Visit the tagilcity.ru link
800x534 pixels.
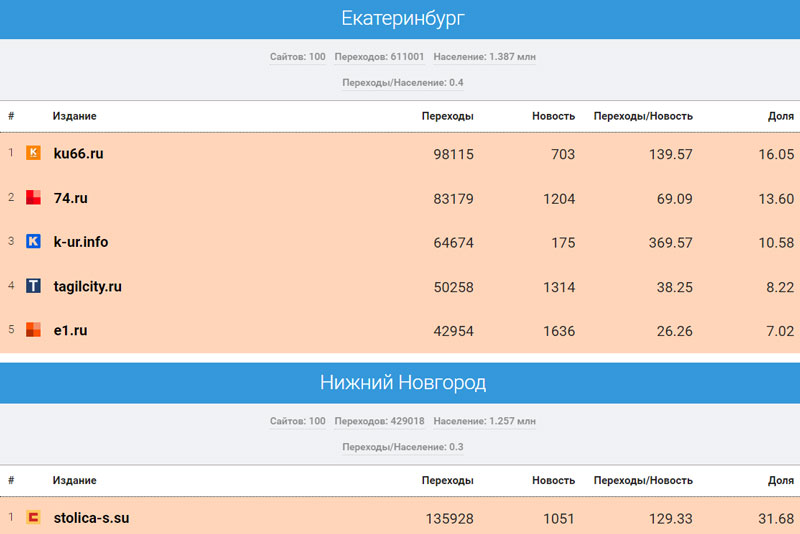pyautogui.click(x=87, y=286)
